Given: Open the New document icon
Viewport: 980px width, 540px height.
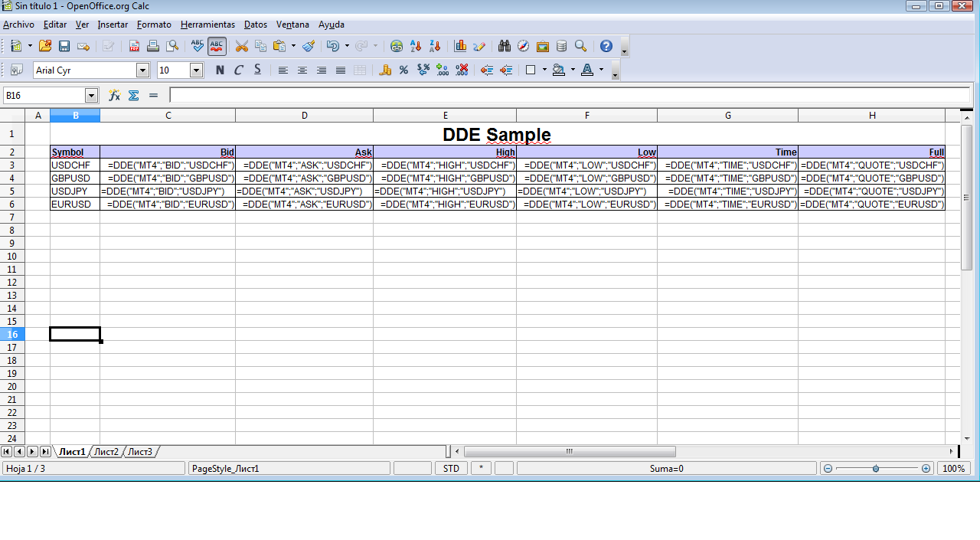Looking at the screenshot, I should click(16, 46).
